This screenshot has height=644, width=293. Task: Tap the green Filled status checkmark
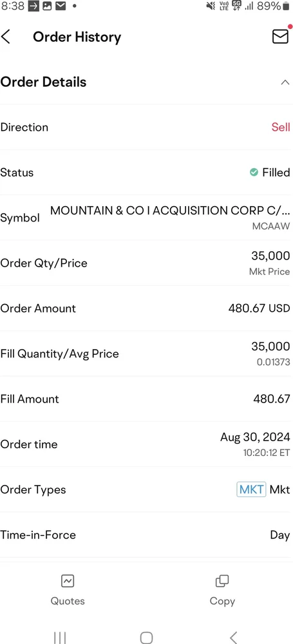click(254, 172)
